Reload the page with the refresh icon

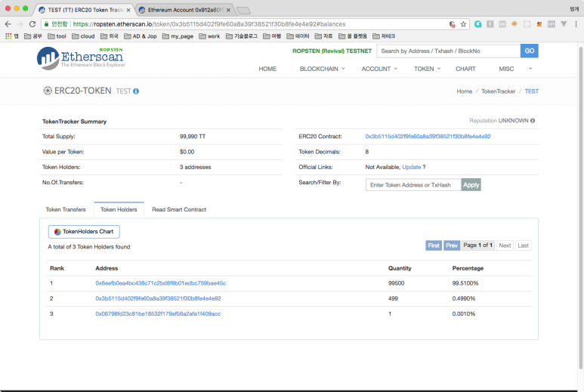pyautogui.click(x=32, y=24)
